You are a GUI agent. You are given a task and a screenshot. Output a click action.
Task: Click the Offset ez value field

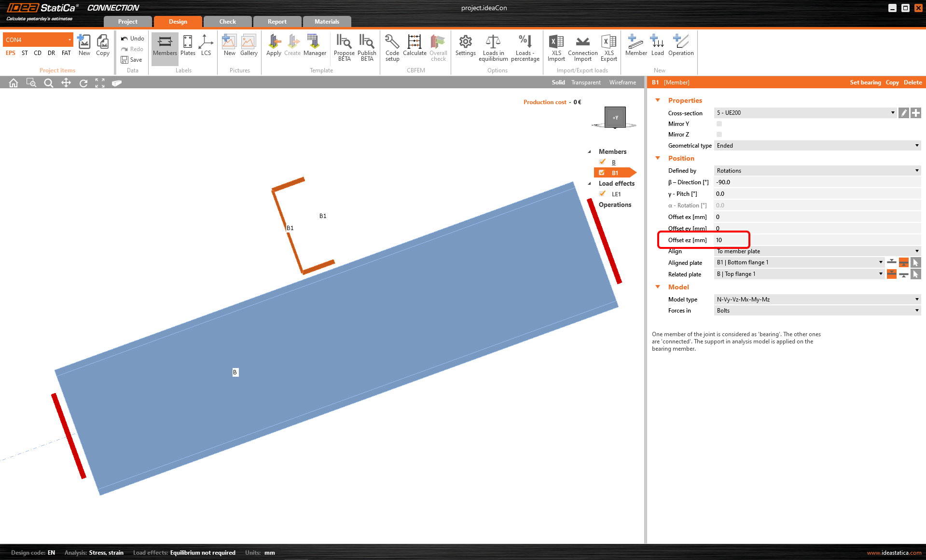coord(817,240)
